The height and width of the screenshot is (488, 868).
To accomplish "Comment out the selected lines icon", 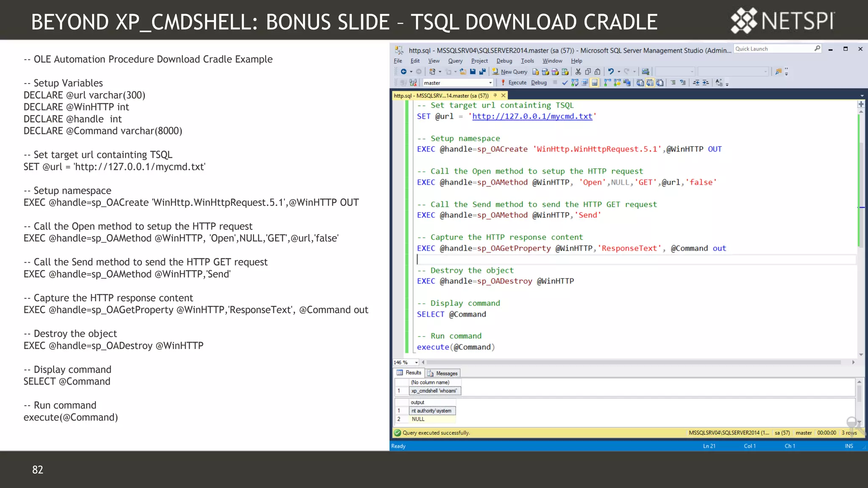I will click(x=673, y=83).
